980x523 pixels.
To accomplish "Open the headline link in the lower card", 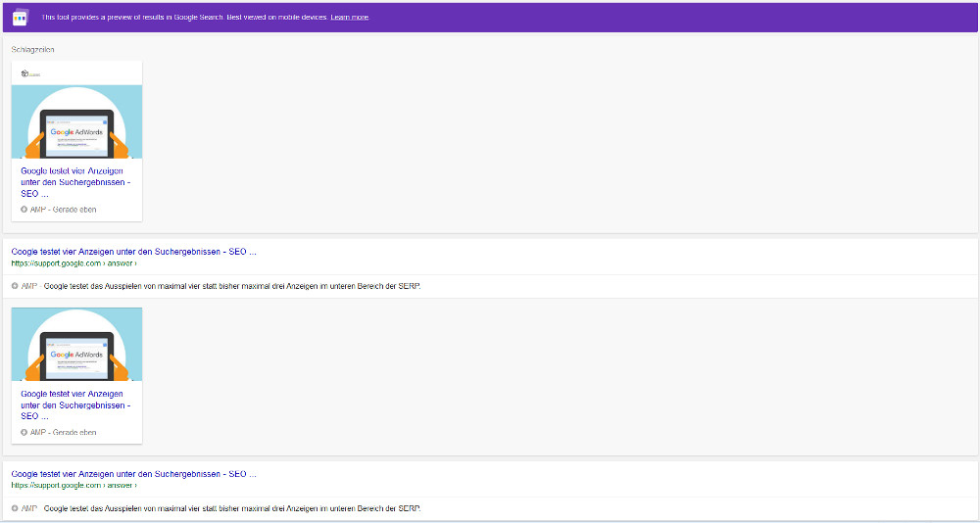I will point(74,404).
